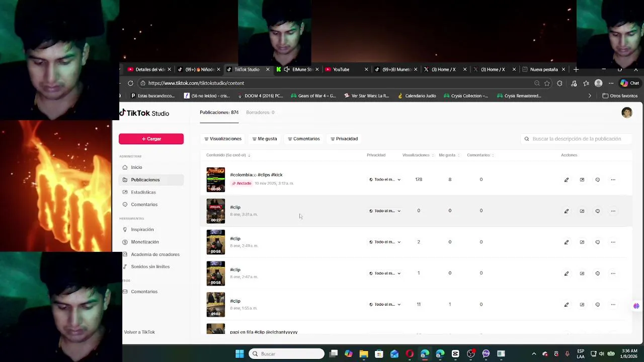Open the Privacidad filter
This screenshot has width=644, height=362.
344,139
